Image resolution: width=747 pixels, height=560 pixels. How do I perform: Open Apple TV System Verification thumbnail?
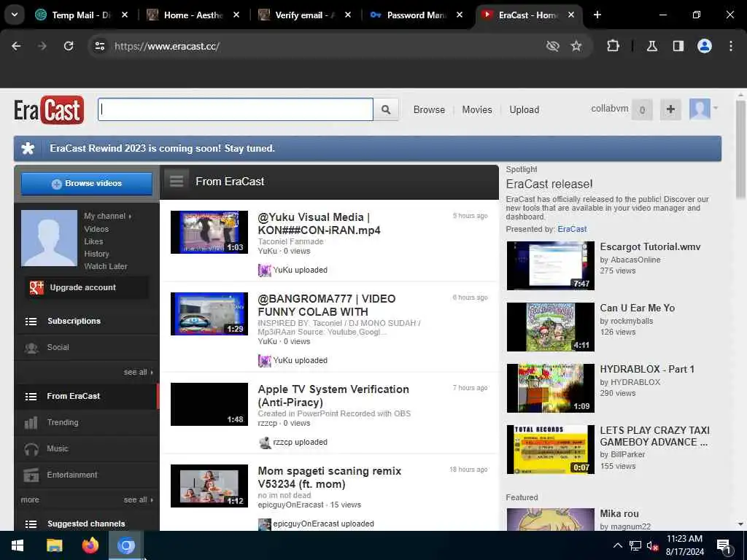click(x=209, y=404)
